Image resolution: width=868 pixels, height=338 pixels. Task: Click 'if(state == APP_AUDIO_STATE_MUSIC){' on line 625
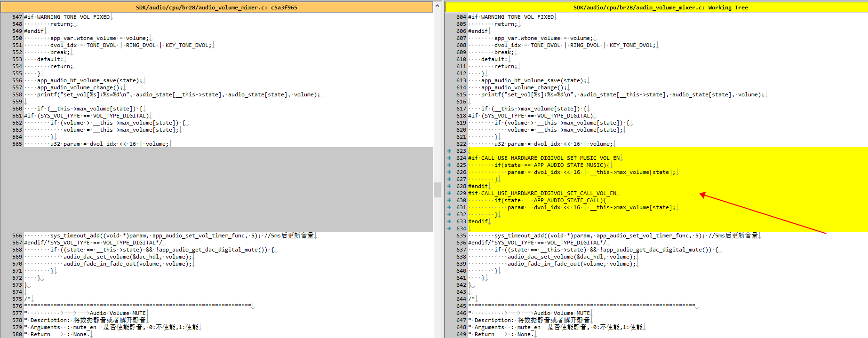pos(552,165)
